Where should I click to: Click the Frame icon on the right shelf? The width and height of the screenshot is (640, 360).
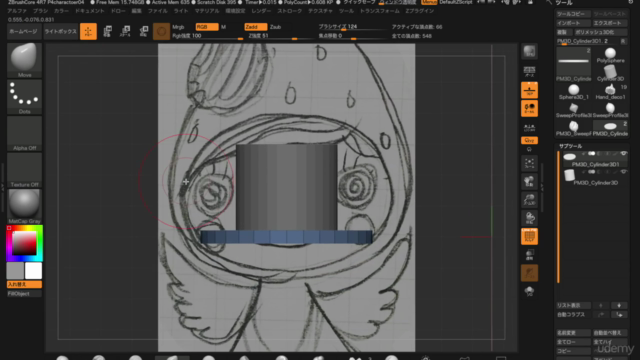[529, 164]
